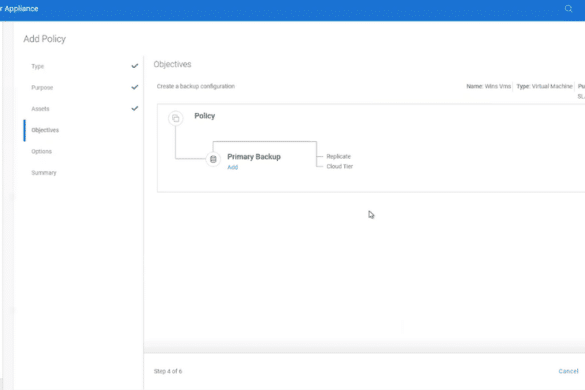Click the Appliance title in the header
The height and width of the screenshot is (390, 585).
tap(21, 9)
